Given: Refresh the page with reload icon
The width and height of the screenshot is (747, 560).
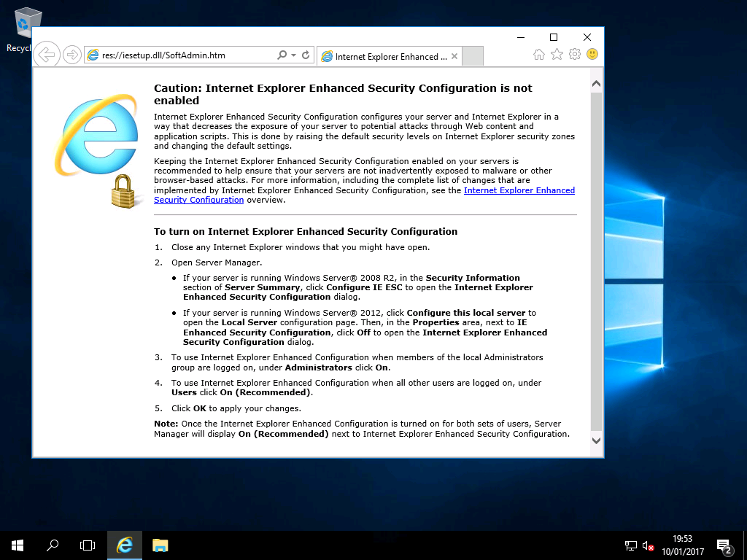Looking at the screenshot, I should tap(306, 55).
